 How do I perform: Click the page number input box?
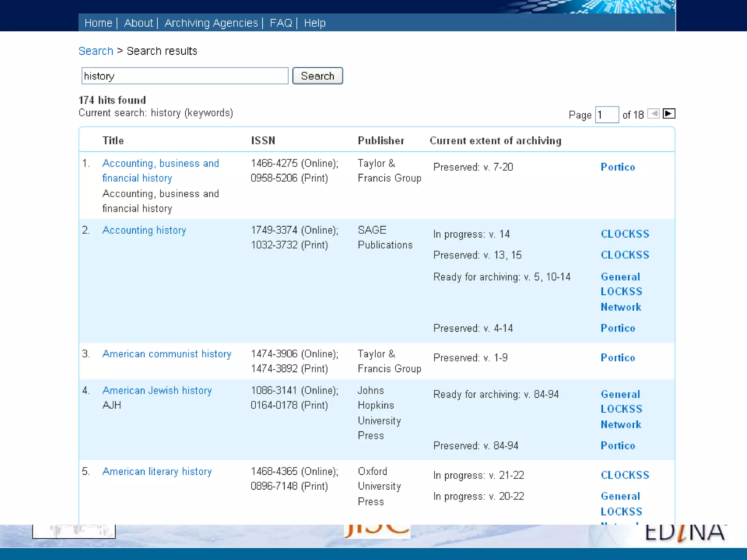coord(607,115)
